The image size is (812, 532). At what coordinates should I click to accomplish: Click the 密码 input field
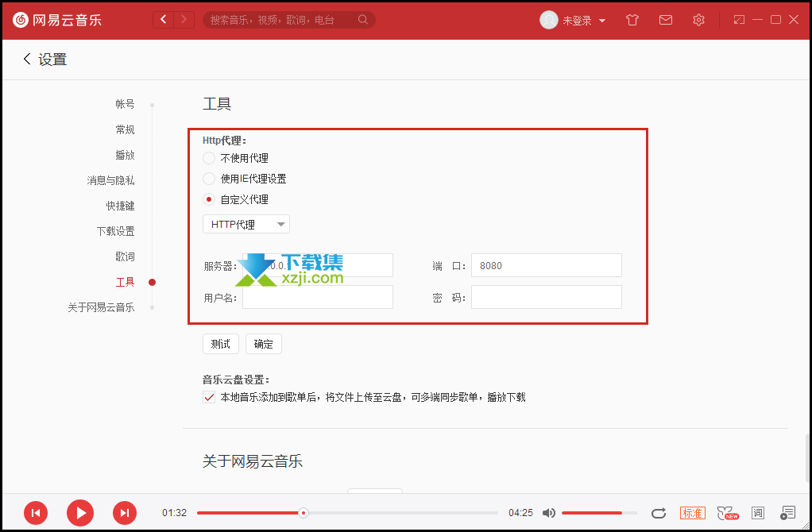tap(547, 297)
